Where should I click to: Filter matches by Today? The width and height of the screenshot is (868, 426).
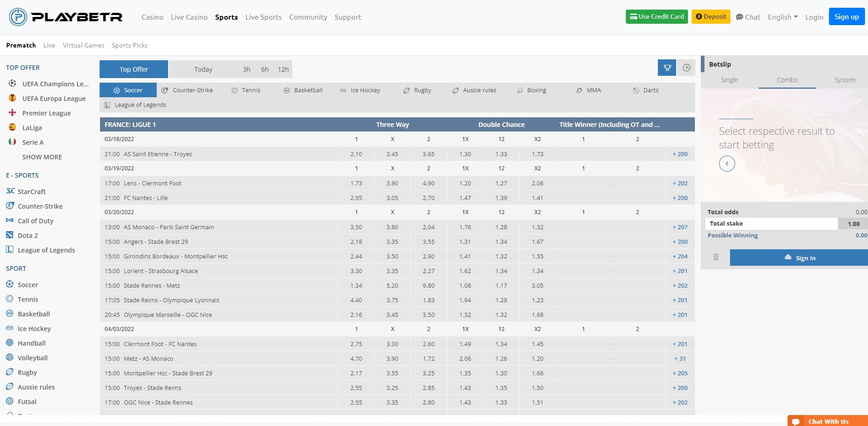(x=203, y=69)
